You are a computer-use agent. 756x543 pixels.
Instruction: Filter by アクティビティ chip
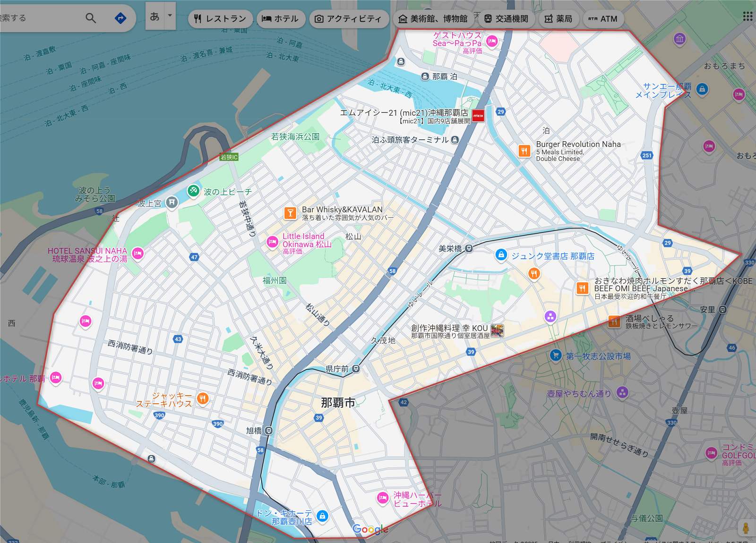coord(349,19)
